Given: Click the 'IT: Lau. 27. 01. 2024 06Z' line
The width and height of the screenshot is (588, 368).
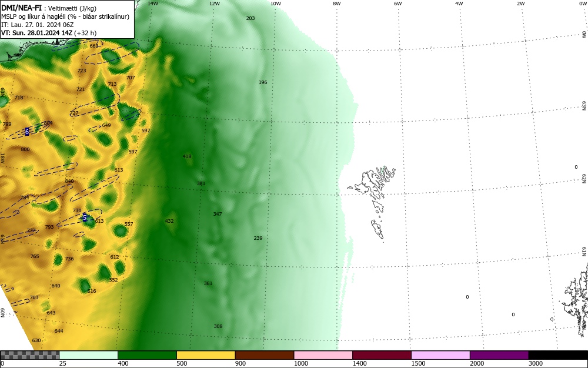Looking at the screenshot, I should [x=38, y=25].
